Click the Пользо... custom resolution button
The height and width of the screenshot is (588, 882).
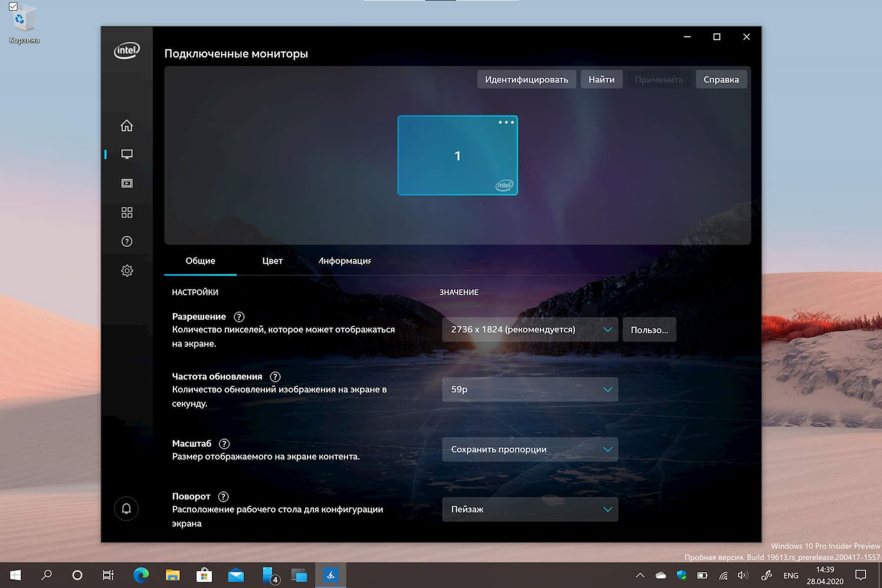coord(649,329)
